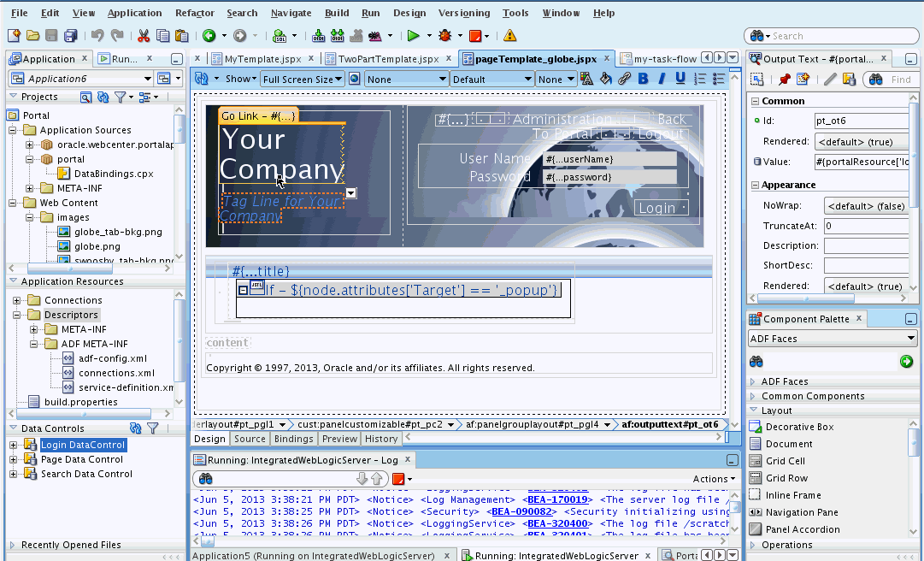
Task: Open the Refactor menu
Action: (195, 13)
